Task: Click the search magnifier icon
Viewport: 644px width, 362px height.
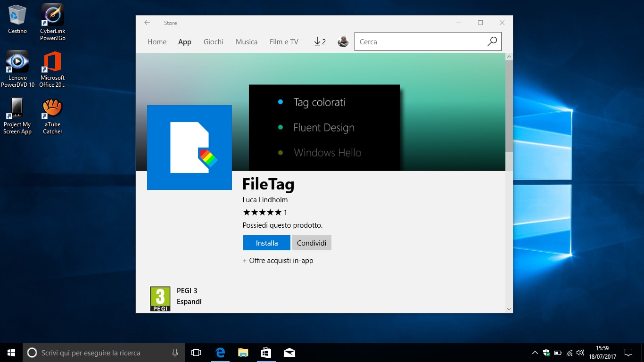Action: tap(492, 41)
